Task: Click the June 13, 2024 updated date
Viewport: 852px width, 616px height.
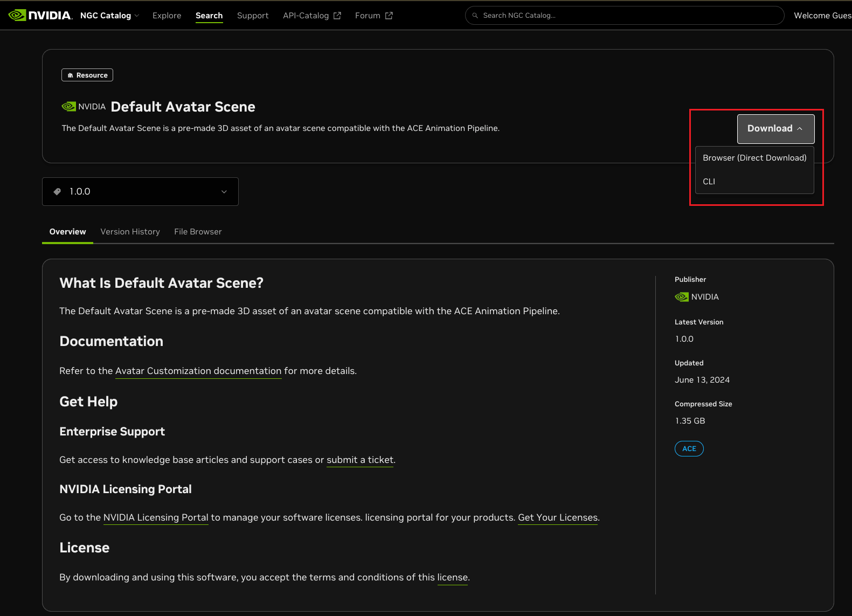Action: [702, 380]
